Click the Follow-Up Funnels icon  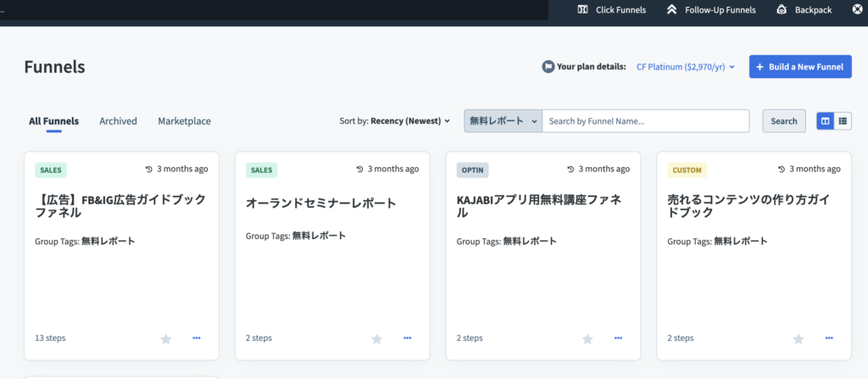[671, 9]
